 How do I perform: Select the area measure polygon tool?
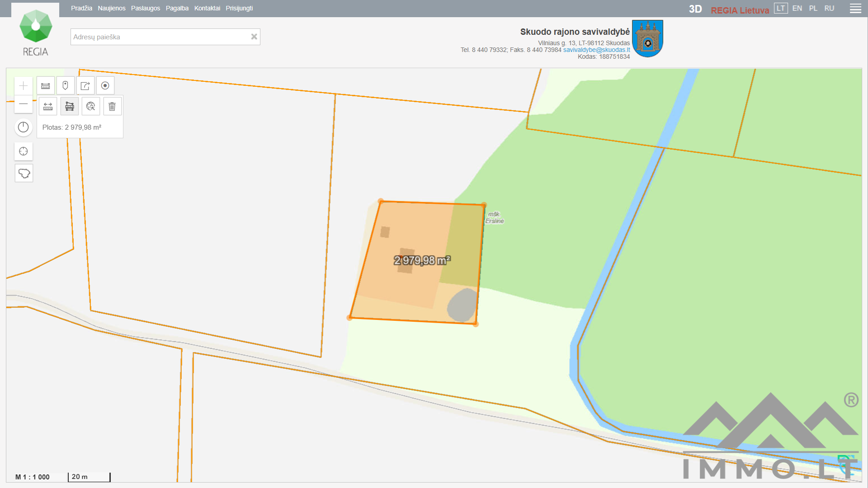pos(70,107)
